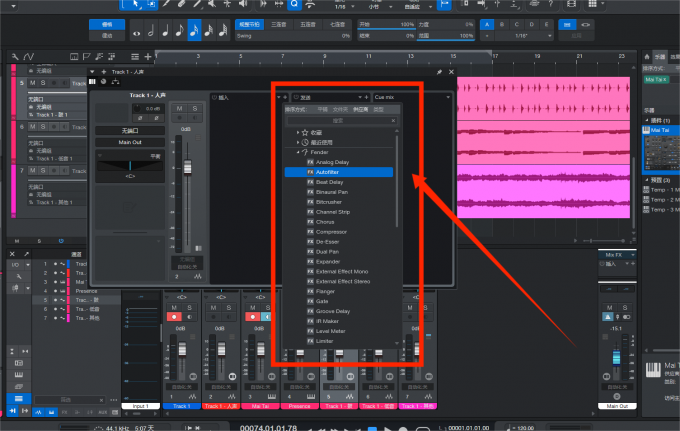Solo track 6 in track list

pos(43,127)
